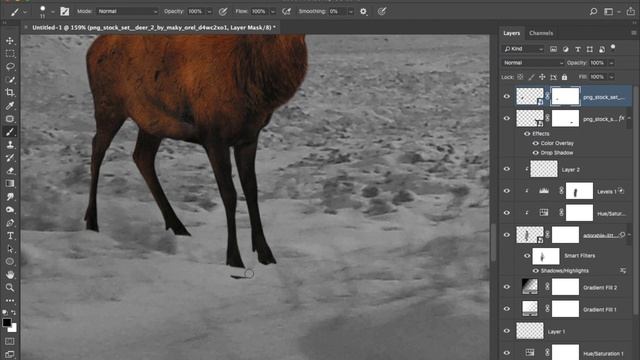Select the Lasso tool
Viewport: 640px width, 360px height.
[x=10, y=67]
